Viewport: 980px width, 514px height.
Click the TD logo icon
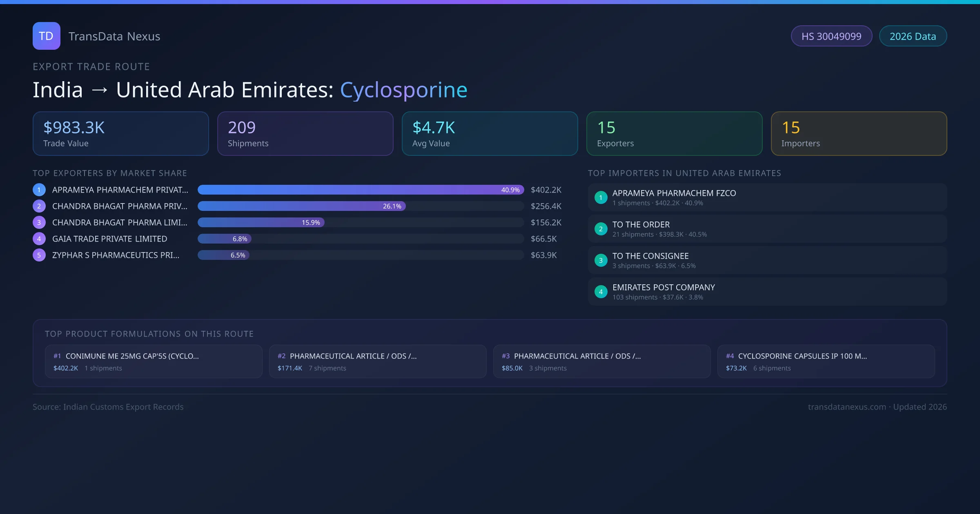[46, 36]
